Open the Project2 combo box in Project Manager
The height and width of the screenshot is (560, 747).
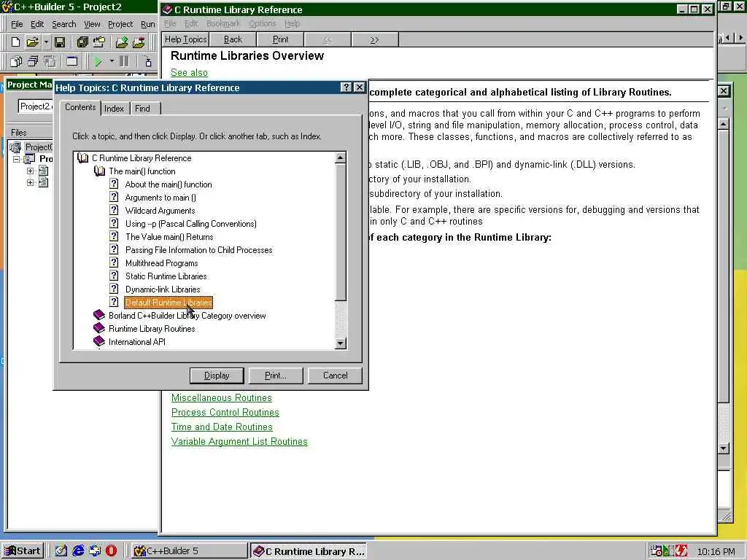pos(36,106)
